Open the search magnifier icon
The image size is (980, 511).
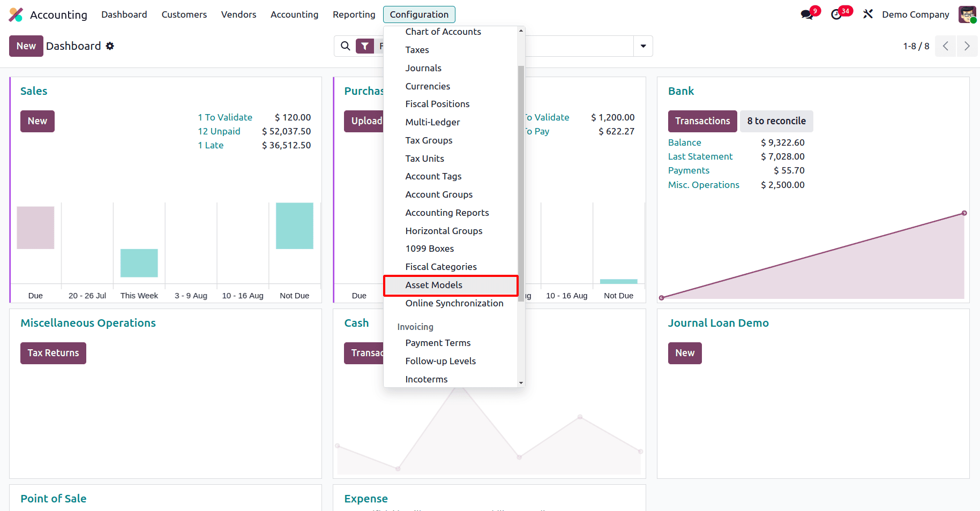pyautogui.click(x=345, y=46)
